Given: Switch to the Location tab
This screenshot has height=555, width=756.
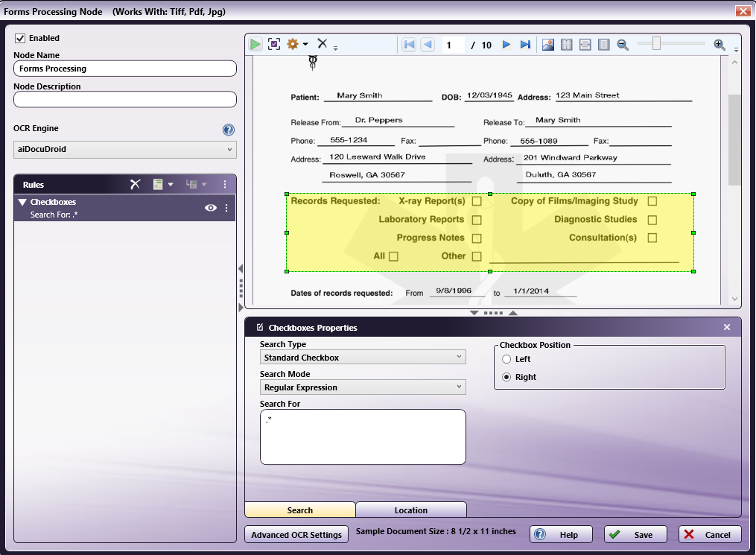Looking at the screenshot, I should 411,510.
